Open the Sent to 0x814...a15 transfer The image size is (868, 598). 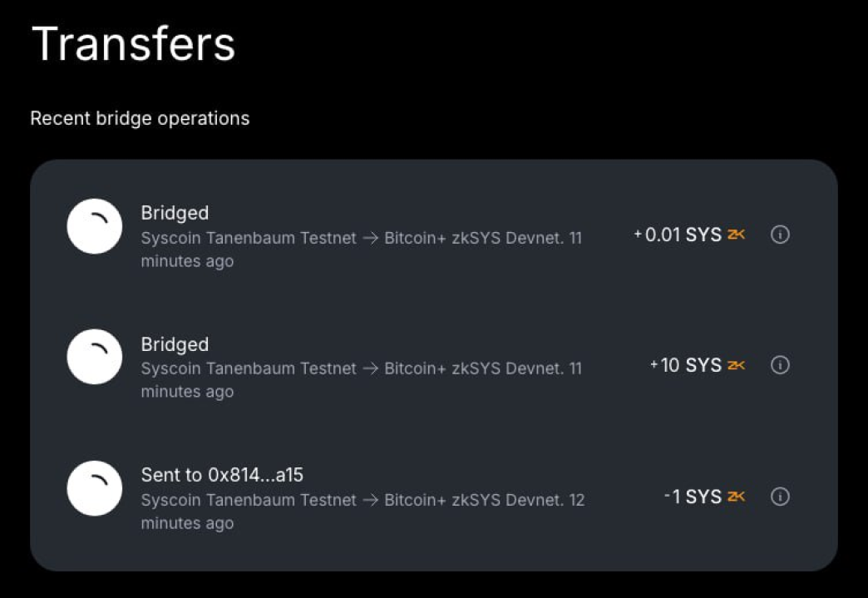click(222, 475)
